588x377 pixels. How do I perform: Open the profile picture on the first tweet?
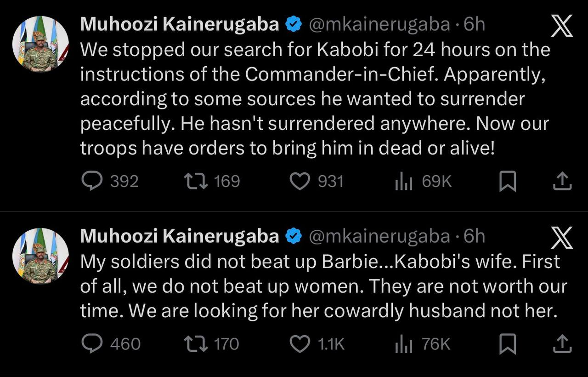click(40, 44)
